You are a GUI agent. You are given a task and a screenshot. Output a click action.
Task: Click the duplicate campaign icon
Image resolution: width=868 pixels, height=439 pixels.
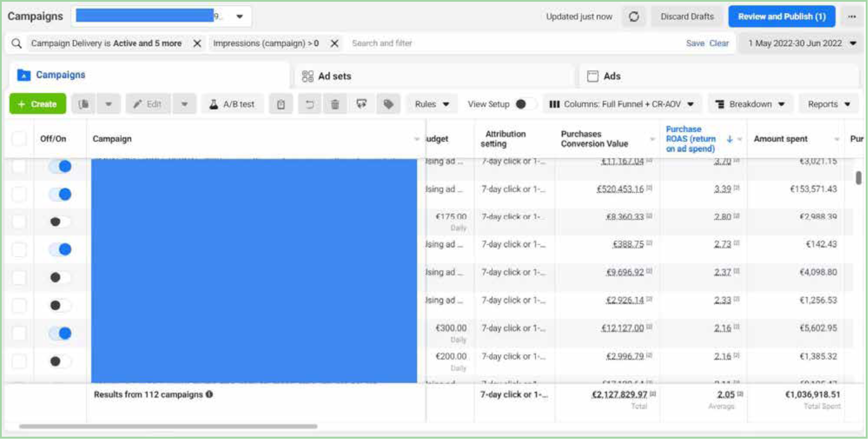(x=84, y=105)
